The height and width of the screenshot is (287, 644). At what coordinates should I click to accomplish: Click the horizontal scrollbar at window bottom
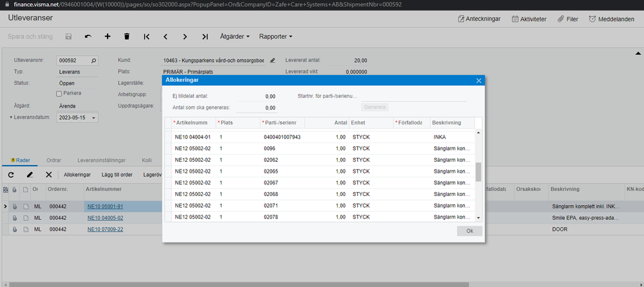click(x=239, y=284)
